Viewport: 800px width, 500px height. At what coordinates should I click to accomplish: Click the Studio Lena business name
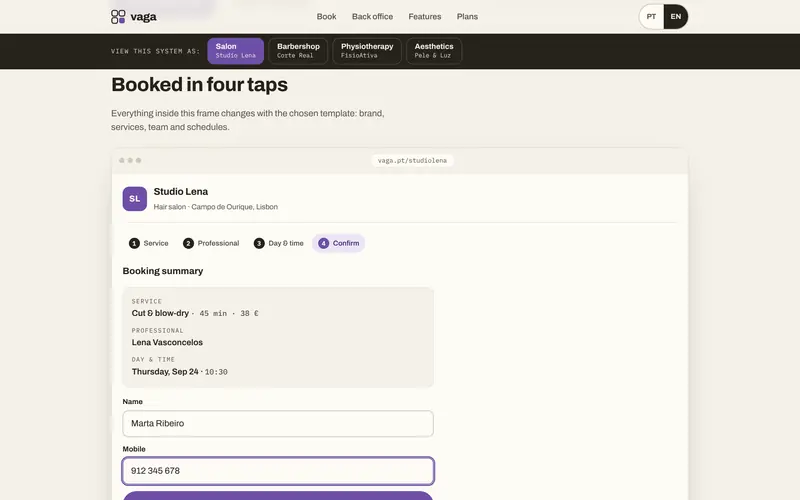pyautogui.click(x=181, y=192)
